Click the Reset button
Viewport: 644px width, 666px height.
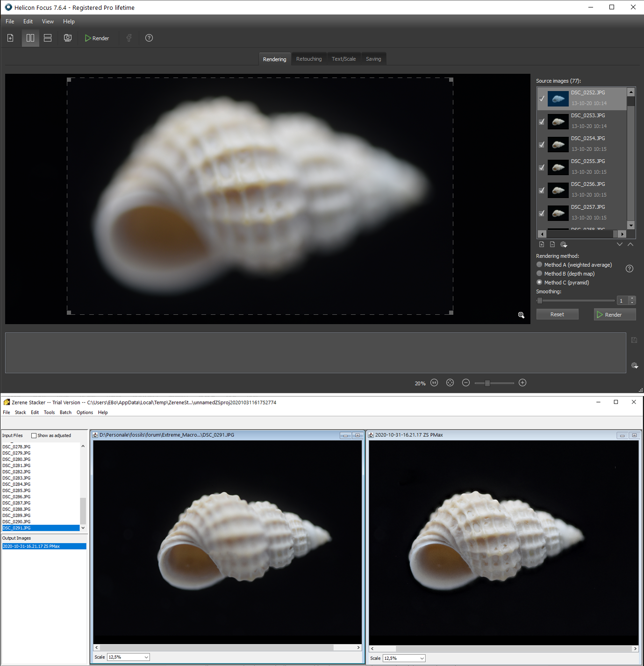tap(557, 314)
